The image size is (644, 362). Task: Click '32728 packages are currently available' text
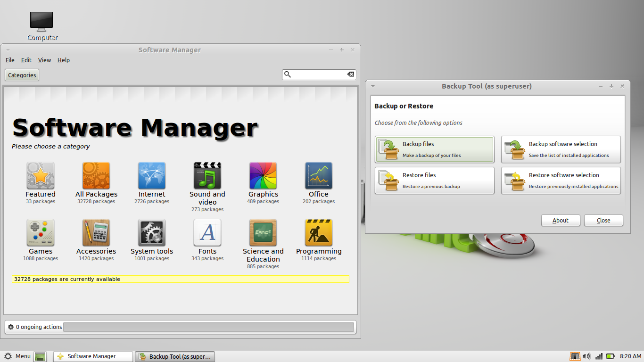67,279
